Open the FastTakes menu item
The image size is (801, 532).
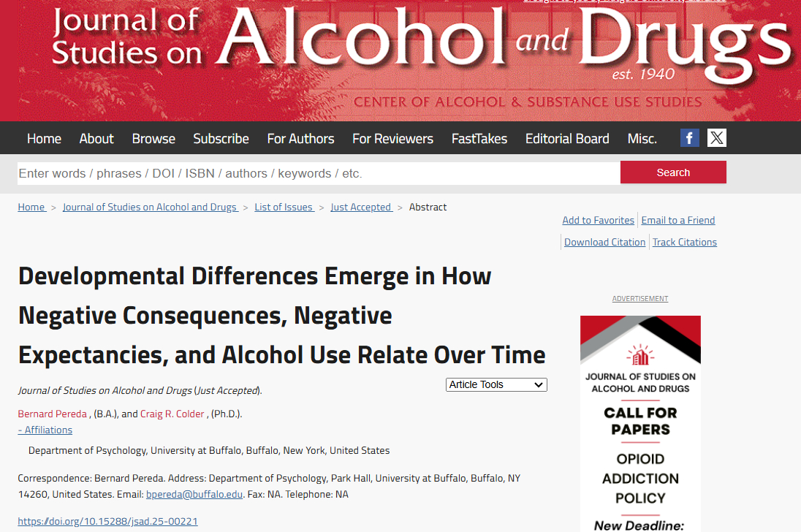point(479,139)
